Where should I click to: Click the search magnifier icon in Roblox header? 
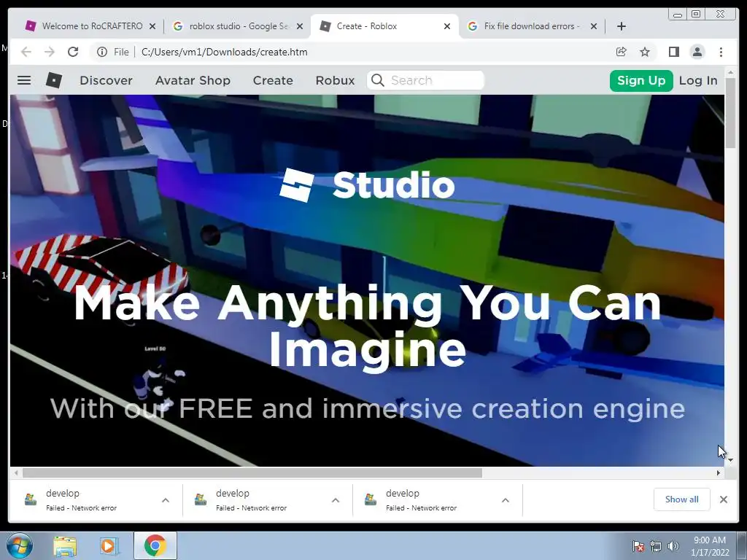tap(378, 80)
